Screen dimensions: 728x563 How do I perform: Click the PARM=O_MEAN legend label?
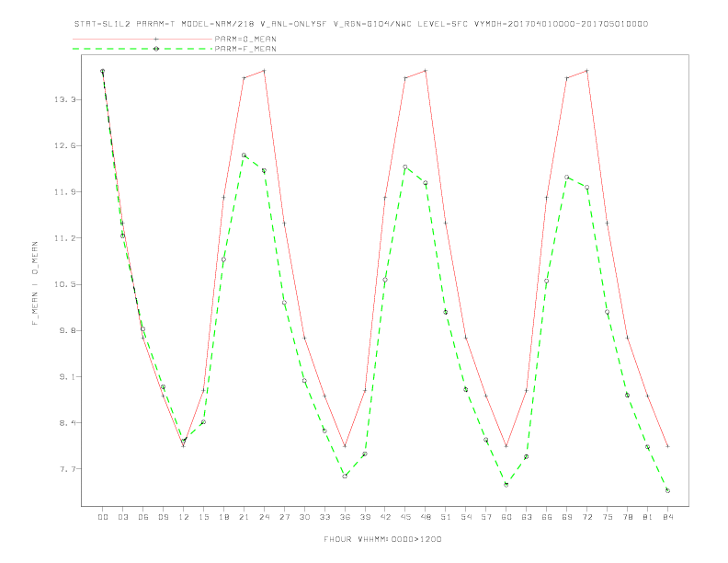(245, 39)
